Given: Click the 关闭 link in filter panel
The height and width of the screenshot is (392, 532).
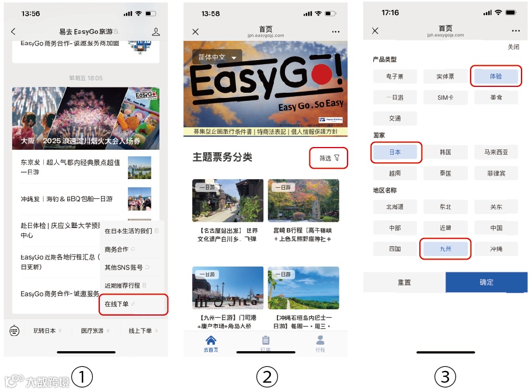Looking at the screenshot, I should coord(513,47).
